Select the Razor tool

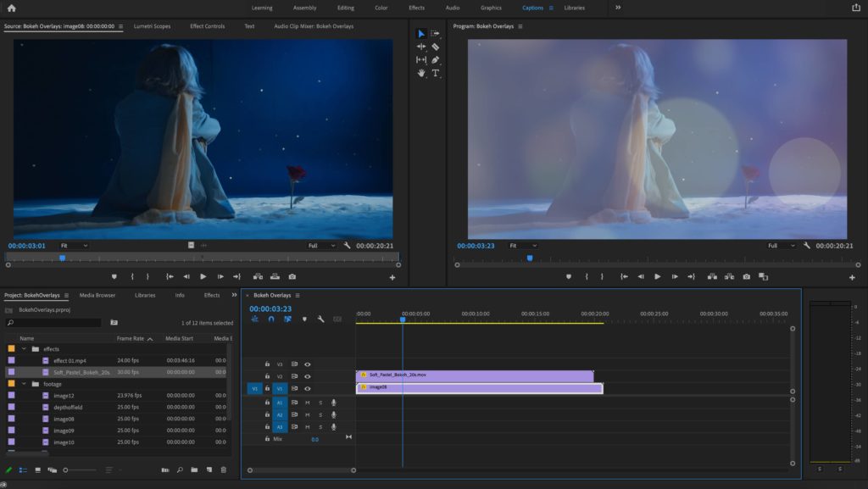click(435, 47)
